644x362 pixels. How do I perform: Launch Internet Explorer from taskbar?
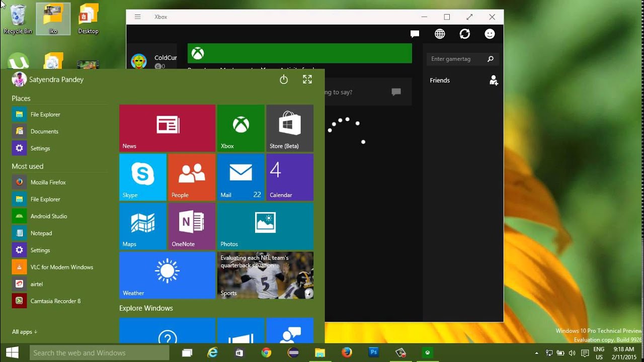(x=213, y=353)
